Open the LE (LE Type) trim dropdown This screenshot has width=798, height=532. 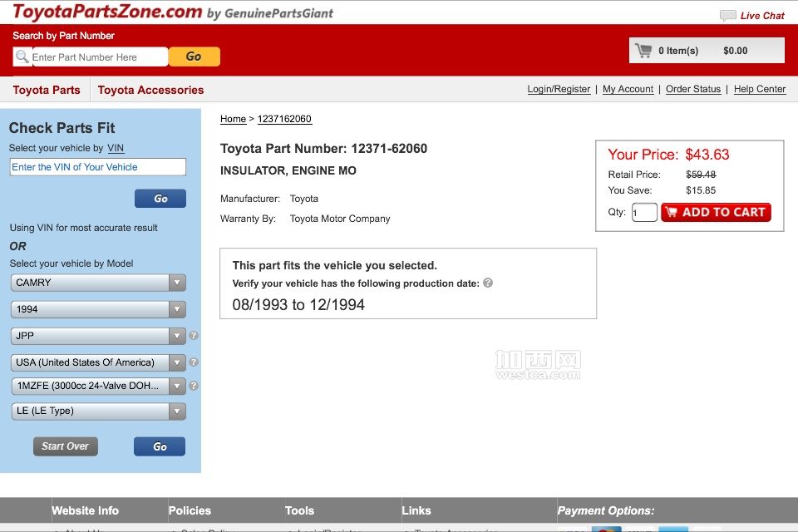[x=98, y=411]
